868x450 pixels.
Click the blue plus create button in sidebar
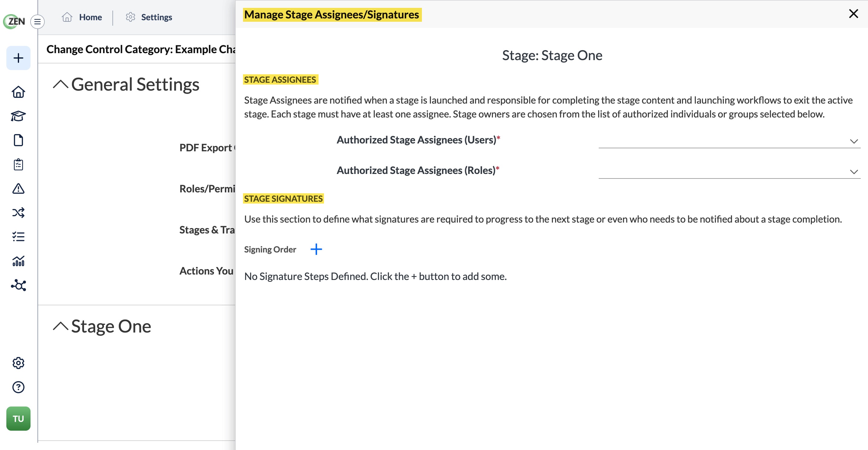pyautogui.click(x=18, y=58)
